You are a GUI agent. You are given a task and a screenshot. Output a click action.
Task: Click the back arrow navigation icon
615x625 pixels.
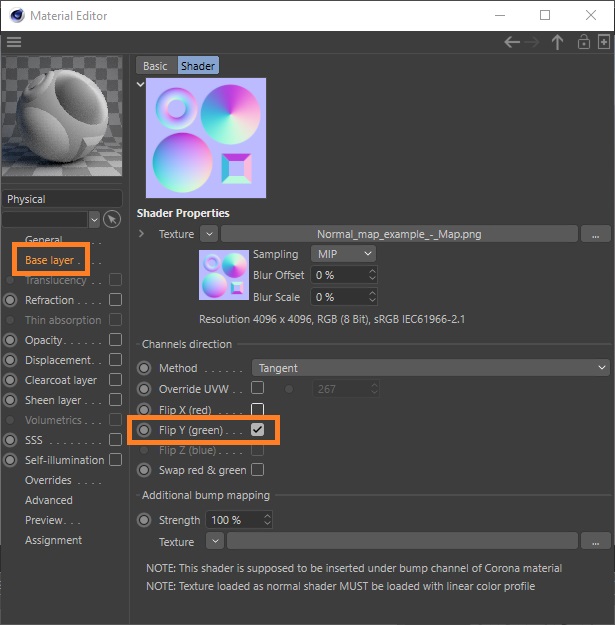[x=512, y=42]
